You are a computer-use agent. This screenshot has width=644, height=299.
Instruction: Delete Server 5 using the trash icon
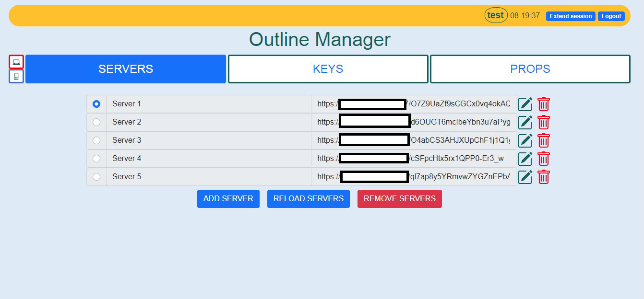click(x=543, y=177)
